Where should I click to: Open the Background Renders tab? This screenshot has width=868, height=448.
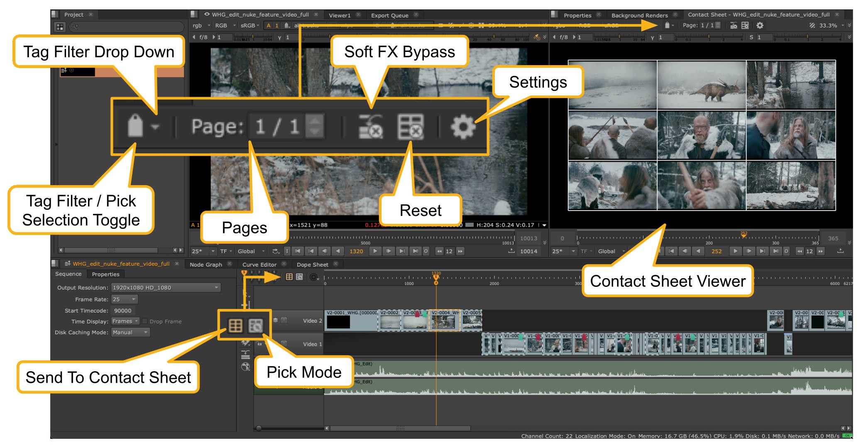639,15
